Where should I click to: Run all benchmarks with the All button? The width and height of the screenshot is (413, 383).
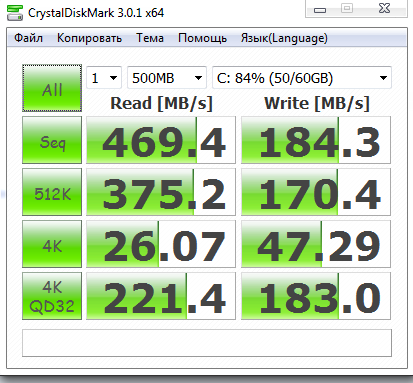click(x=52, y=88)
